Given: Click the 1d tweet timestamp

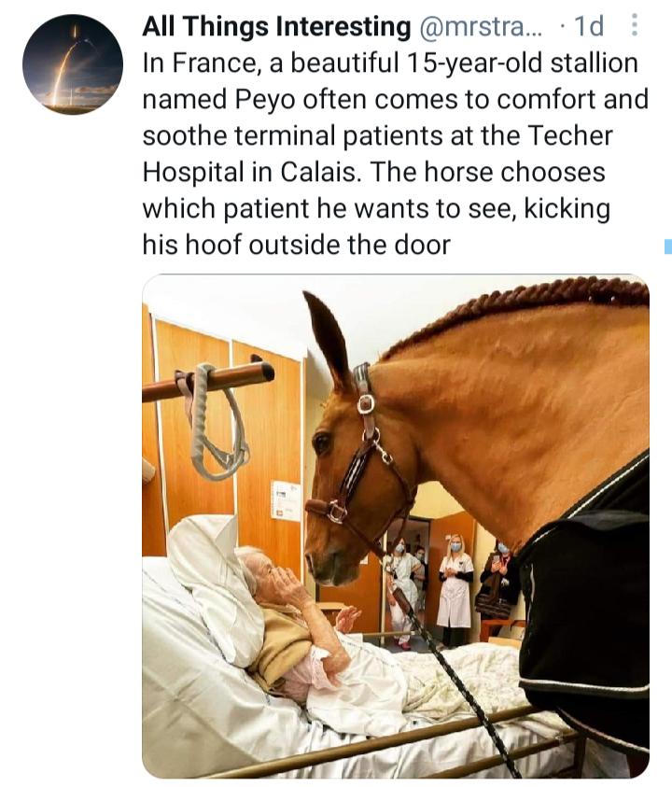Looking at the screenshot, I should click(x=589, y=28).
